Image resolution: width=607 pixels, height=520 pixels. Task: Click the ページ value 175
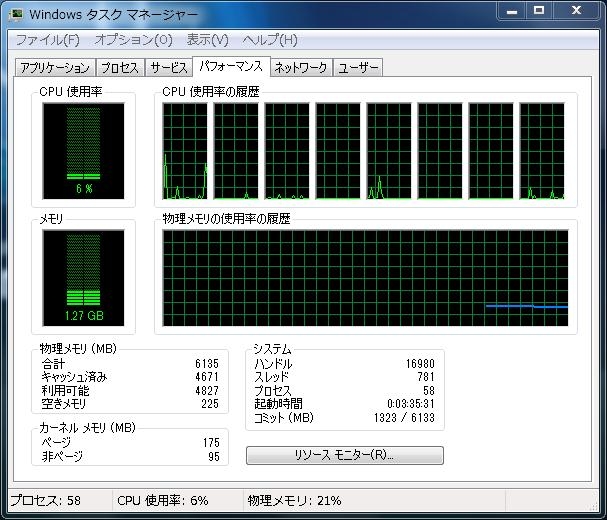point(211,443)
